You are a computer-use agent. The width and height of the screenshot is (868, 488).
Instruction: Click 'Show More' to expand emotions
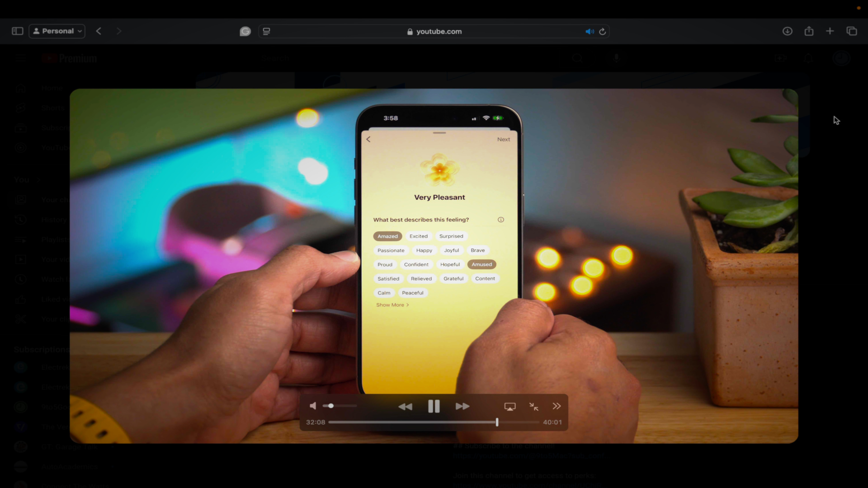click(x=391, y=305)
